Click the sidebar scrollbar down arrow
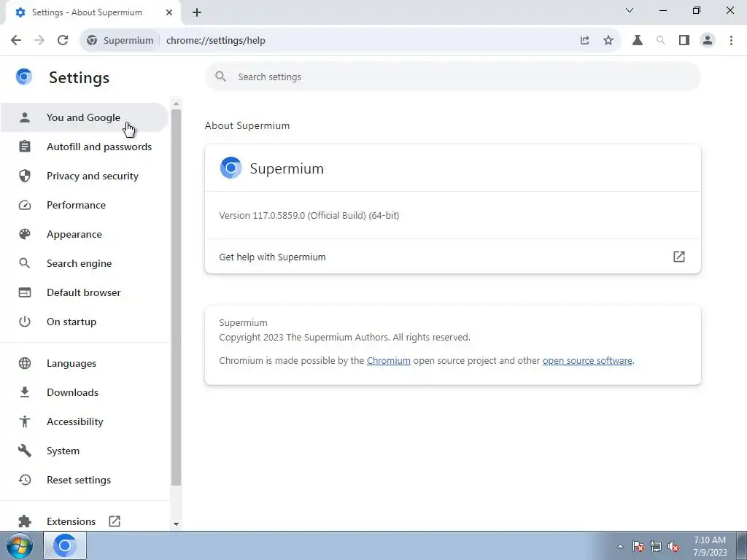747x560 pixels. click(177, 524)
